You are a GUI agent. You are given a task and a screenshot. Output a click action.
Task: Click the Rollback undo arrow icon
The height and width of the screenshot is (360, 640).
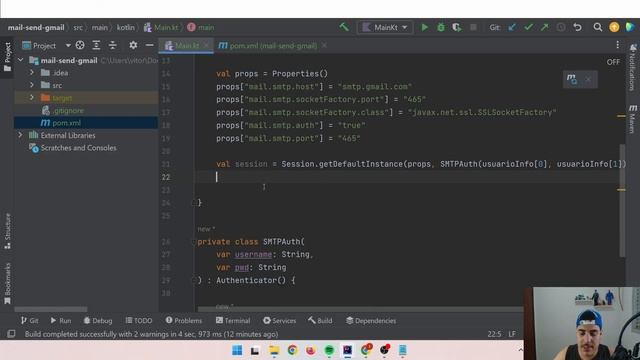[577, 27]
